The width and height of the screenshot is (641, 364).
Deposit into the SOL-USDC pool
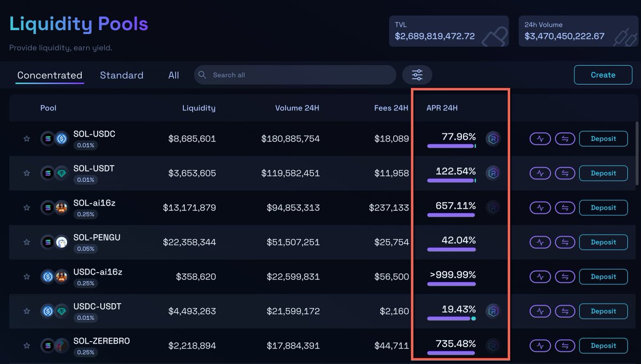604,139
